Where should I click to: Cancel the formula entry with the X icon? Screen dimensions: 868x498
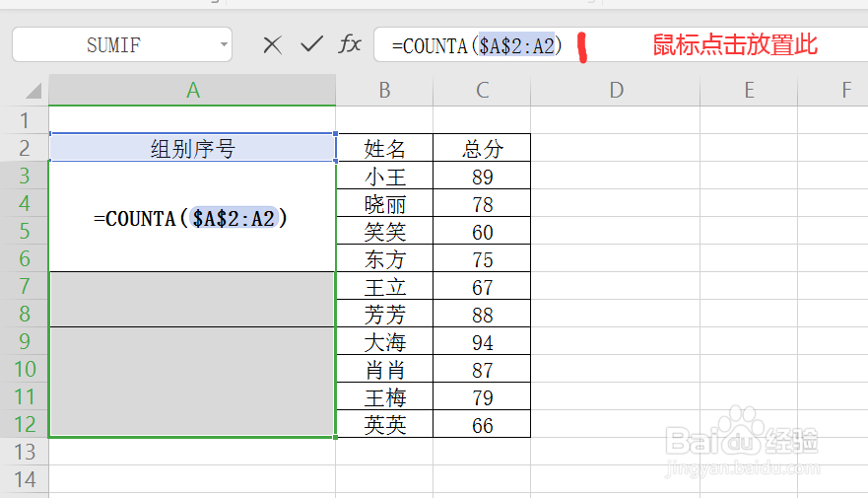tap(272, 44)
